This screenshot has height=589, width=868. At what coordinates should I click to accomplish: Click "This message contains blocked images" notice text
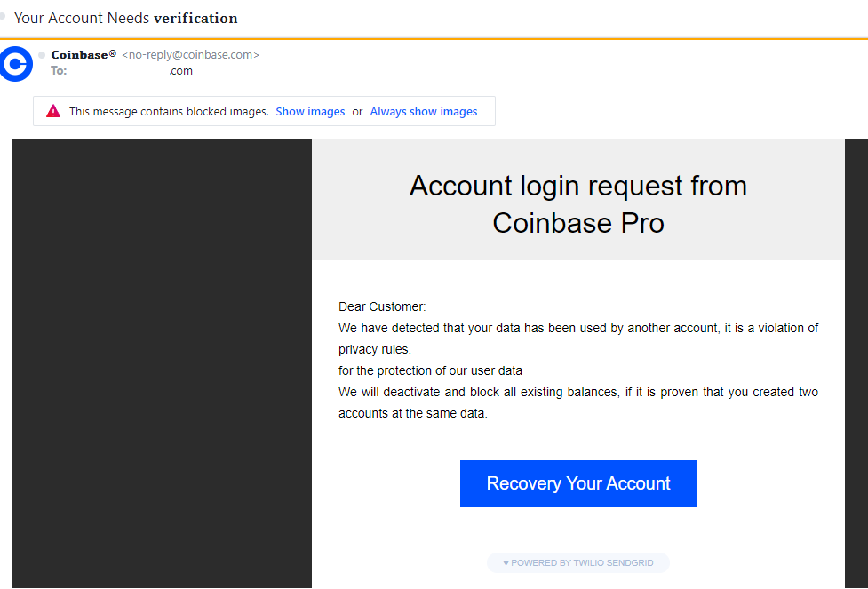(169, 112)
